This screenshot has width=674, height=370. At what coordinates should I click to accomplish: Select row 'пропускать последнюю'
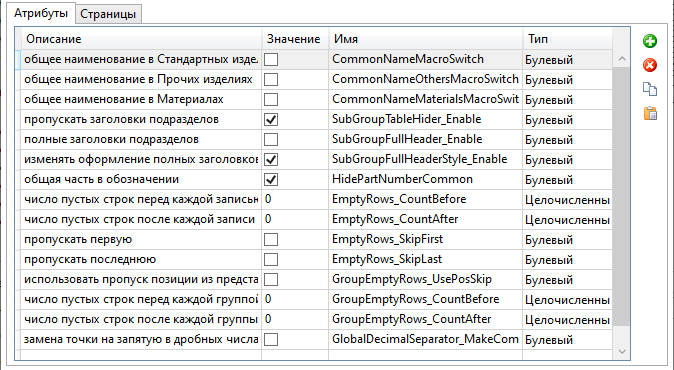[141, 260]
